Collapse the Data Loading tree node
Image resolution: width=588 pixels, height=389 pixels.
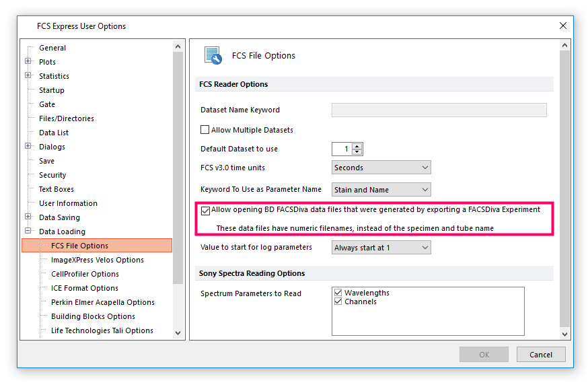tap(28, 231)
